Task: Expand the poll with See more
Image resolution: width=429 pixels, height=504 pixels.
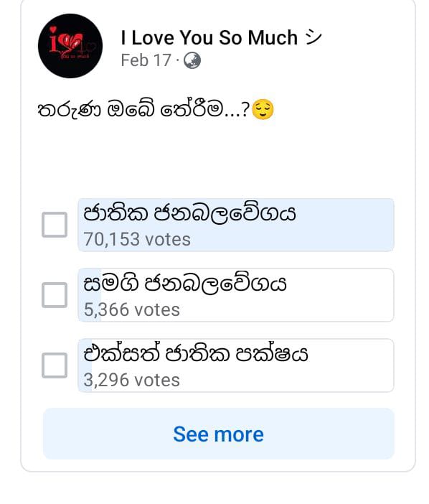Action: [219, 434]
